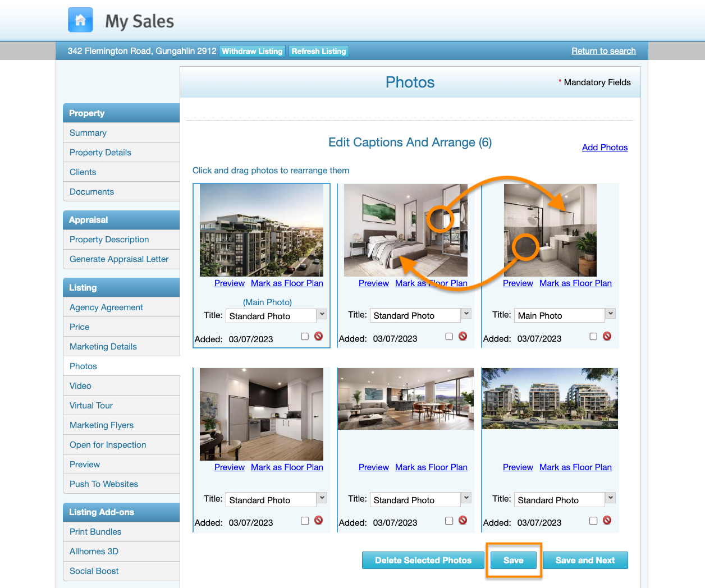Select the living room photo thumbnail
The height and width of the screenshot is (588, 705).
pos(406,399)
